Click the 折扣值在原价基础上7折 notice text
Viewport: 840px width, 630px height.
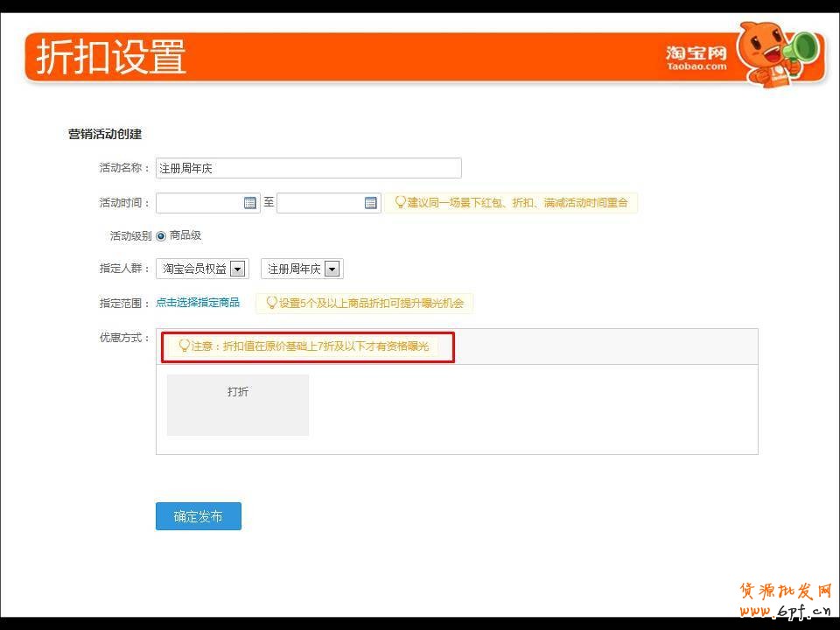click(311, 346)
